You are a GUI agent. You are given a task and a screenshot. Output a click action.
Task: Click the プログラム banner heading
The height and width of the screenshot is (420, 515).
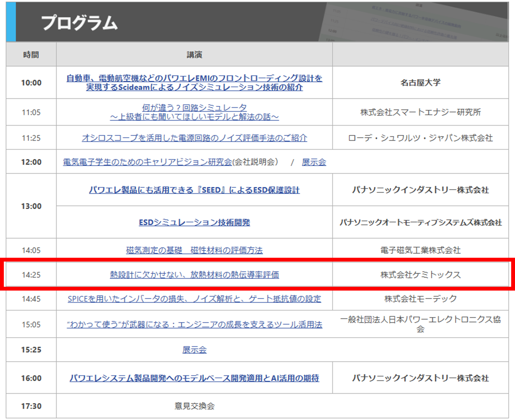pos(79,23)
